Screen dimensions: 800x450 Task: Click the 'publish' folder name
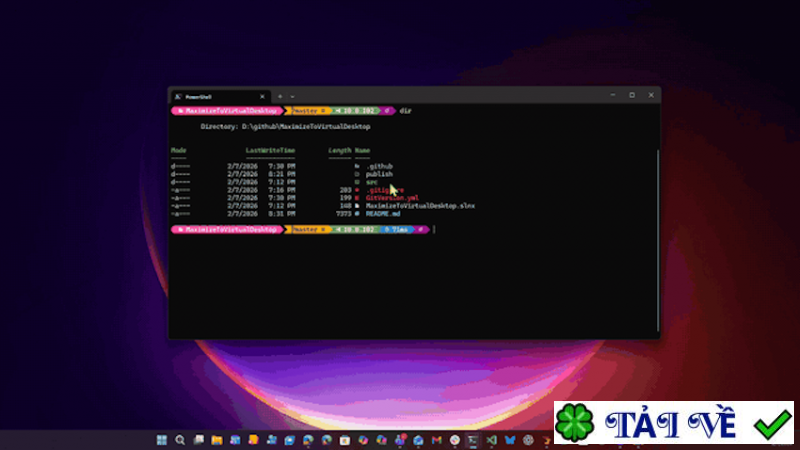(379, 174)
